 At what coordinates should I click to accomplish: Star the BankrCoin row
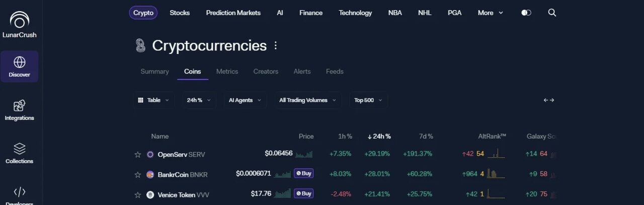click(x=138, y=175)
